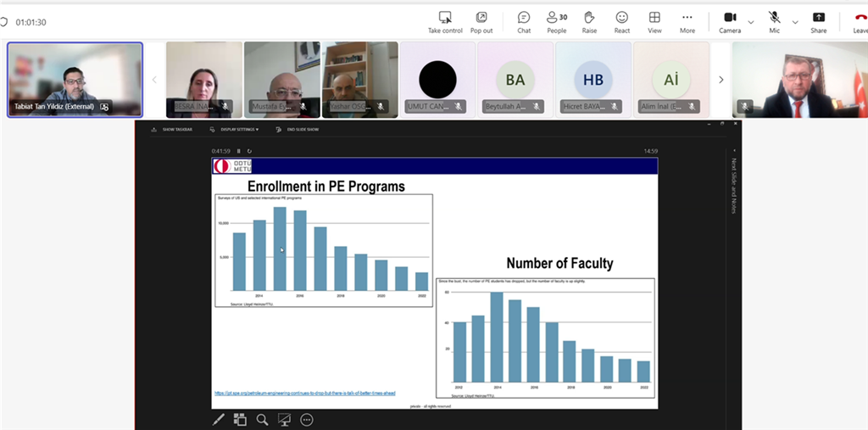The width and height of the screenshot is (868, 430).
Task: Click the zoom magnifier slide tool
Action: 262,419
